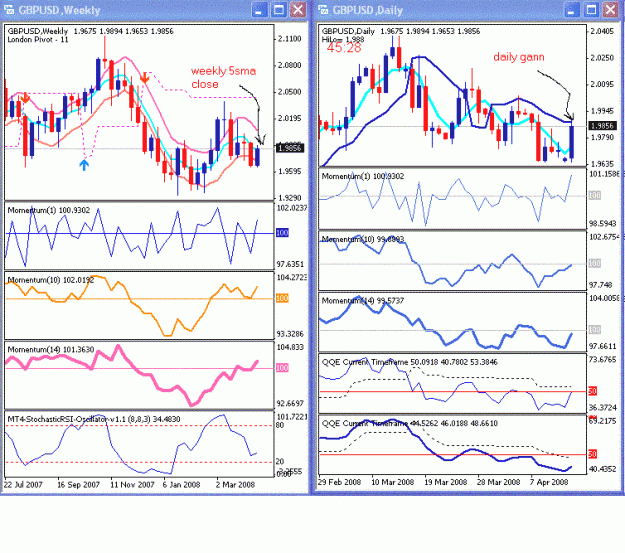Select the 'daily gann' red annotation

tap(519, 57)
